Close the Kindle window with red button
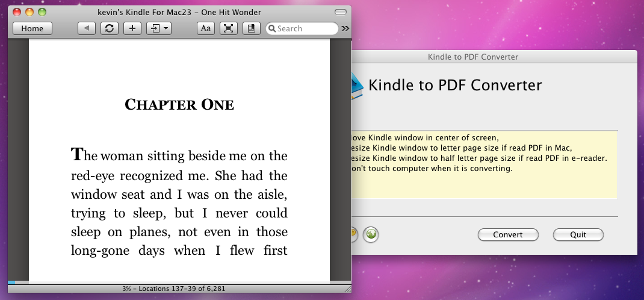644x300 pixels. click(17, 12)
